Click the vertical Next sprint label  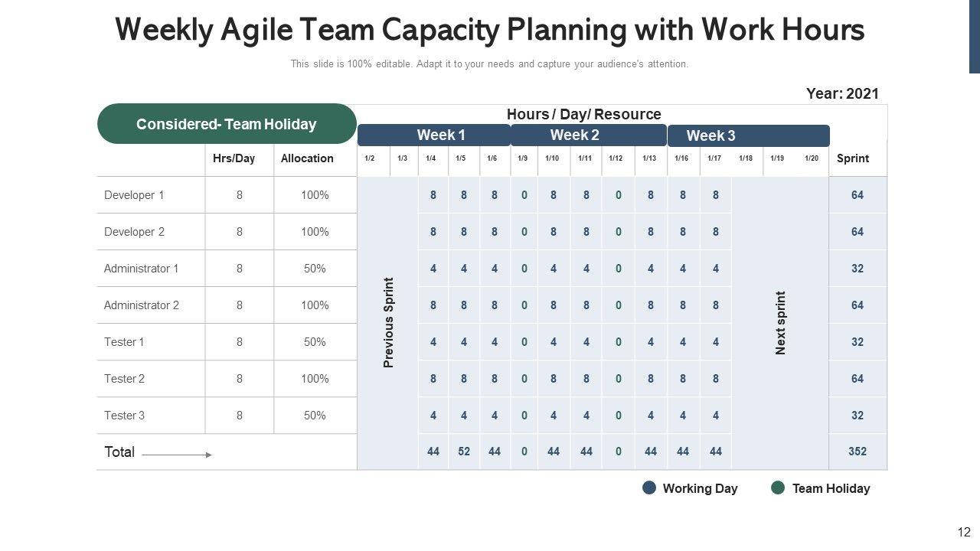(781, 322)
